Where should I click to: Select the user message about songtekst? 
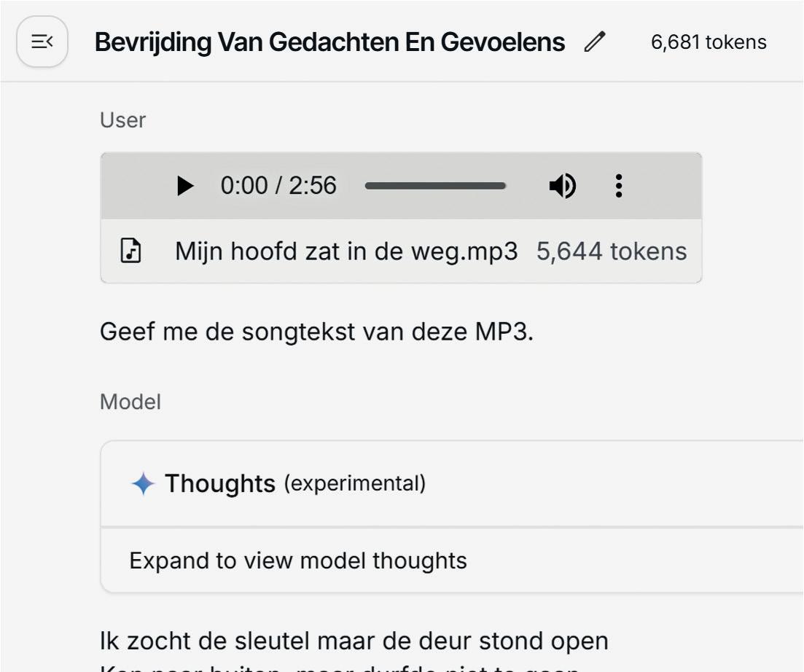[316, 332]
